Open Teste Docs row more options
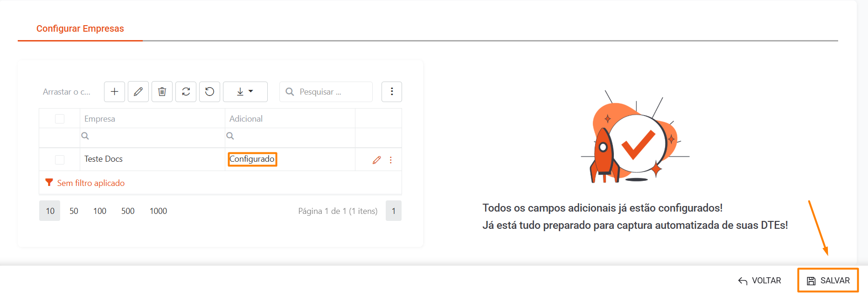Image resolution: width=868 pixels, height=295 pixels. click(x=391, y=160)
